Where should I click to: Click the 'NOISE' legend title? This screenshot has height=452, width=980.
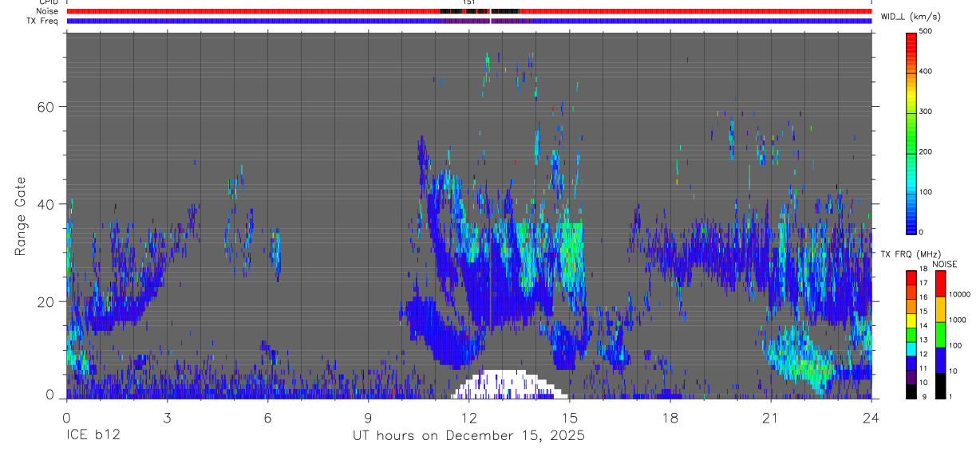click(944, 264)
